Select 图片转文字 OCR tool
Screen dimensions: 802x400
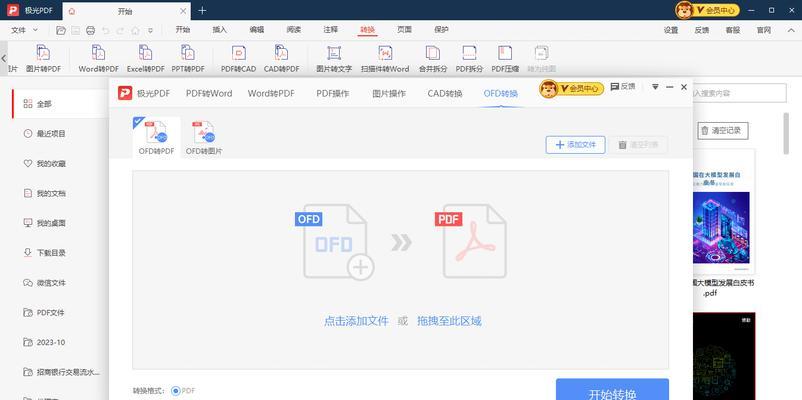click(x=334, y=59)
